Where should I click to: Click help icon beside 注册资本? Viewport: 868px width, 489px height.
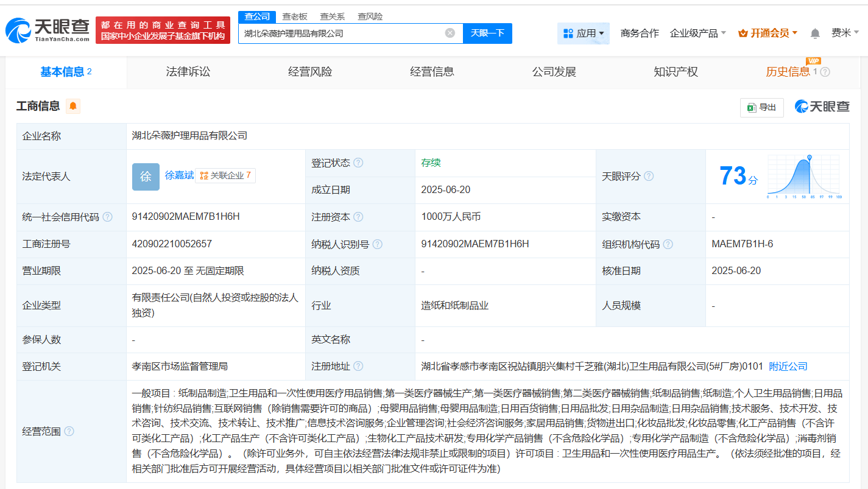pyautogui.click(x=358, y=217)
